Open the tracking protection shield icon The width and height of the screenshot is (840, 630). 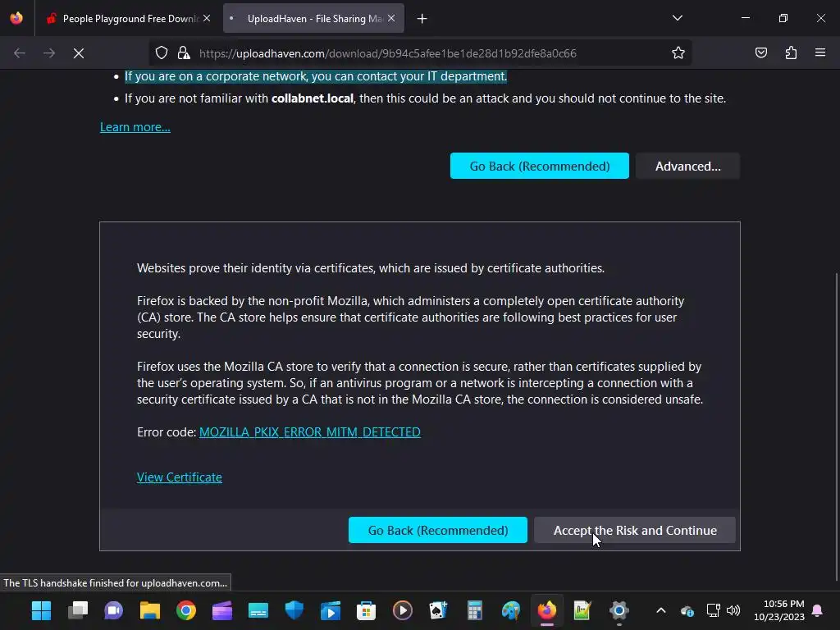[162, 53]
